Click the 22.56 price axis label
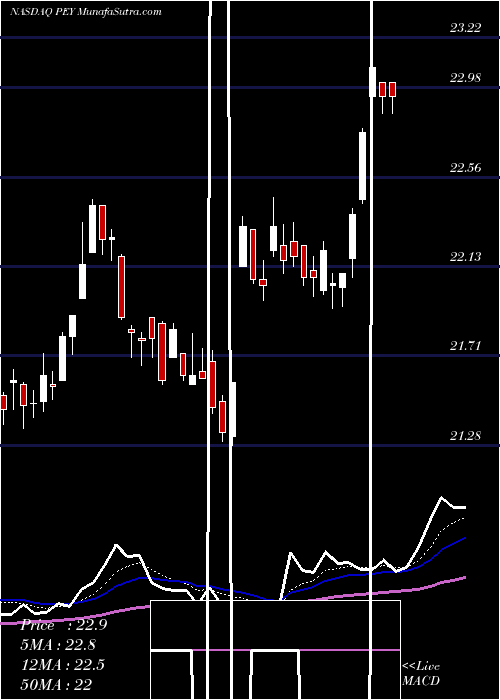Image resolution: width=500 pixels, height=700 pixels. tap(466, 168)
